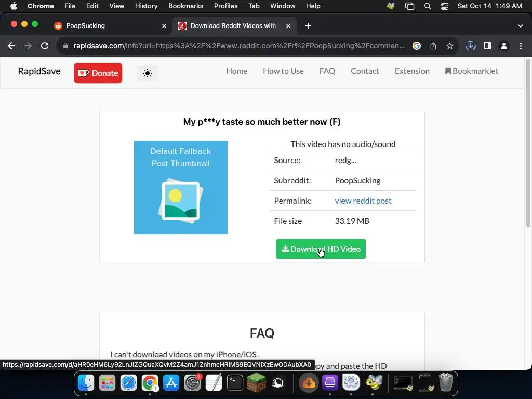
Task: Click the Spotlight search icon in menu bar
Action: pos(428,6)
